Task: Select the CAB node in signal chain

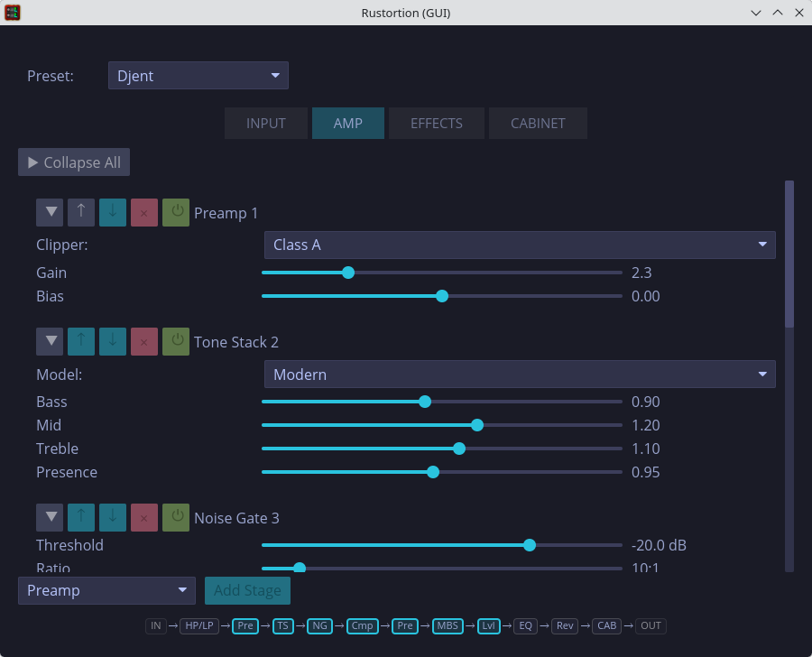Action: pyautogui.click(x=607, y=626)
